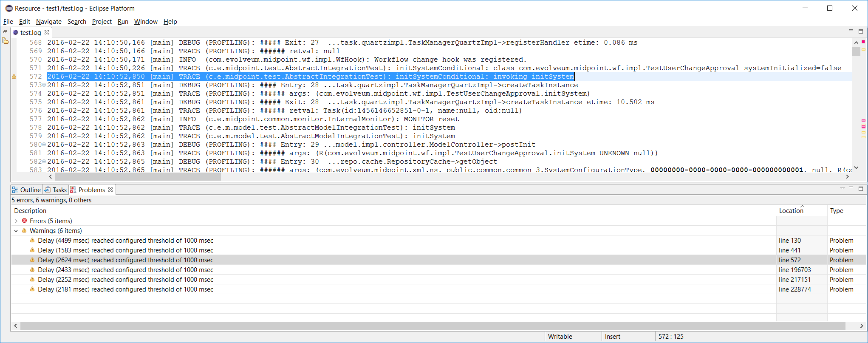Toggle folding on line 573
This screenshot has height=343, width=868.
(x=44, y=85)
